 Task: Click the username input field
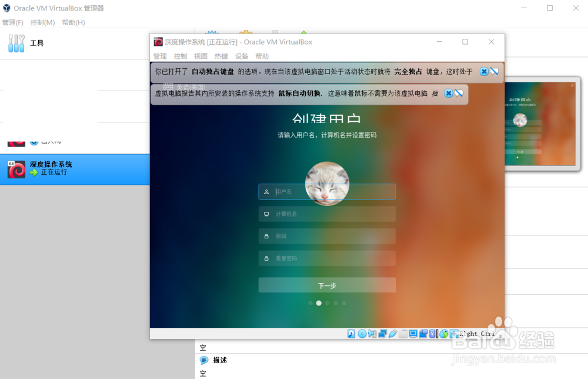(x=327, y=192)
